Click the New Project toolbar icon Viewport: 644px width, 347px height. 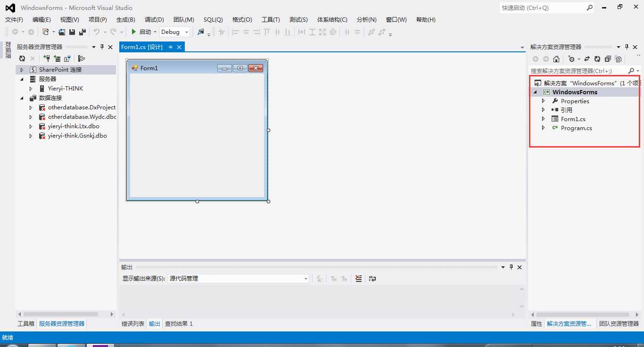coord(45,32)
